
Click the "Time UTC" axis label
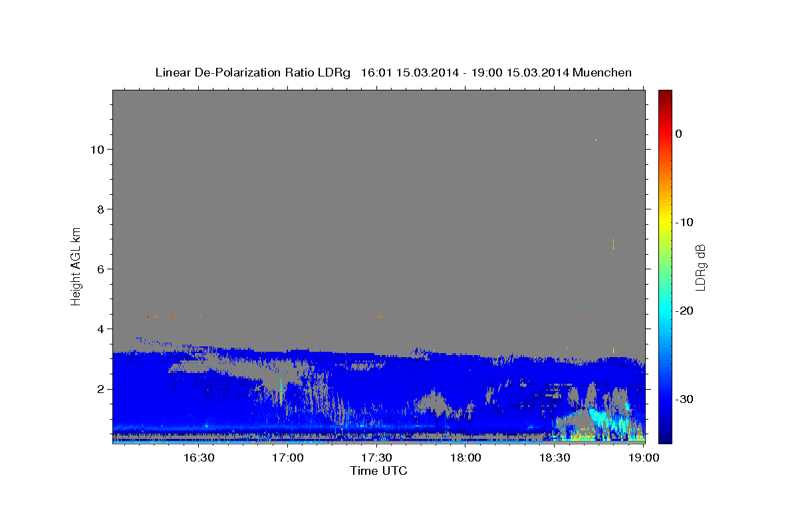pos(378,471)
